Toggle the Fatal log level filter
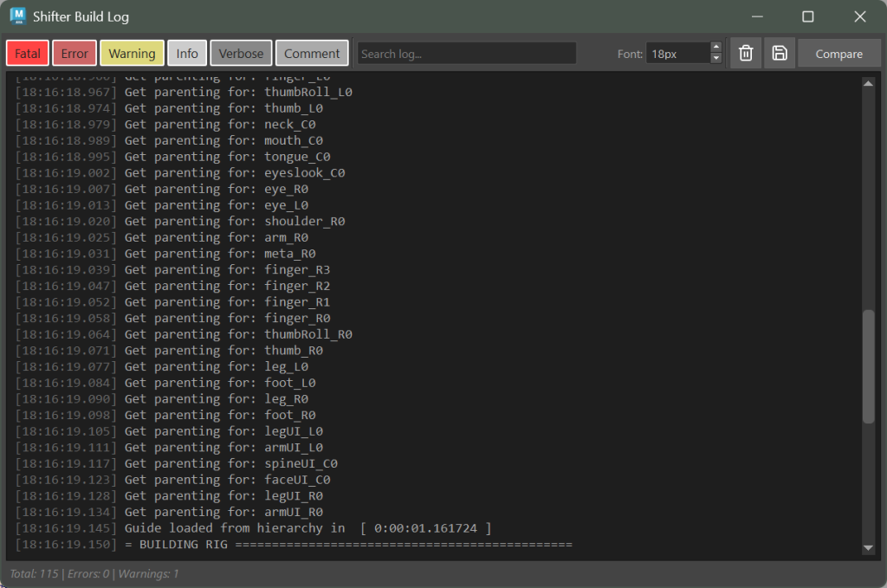 click(28, 54)
